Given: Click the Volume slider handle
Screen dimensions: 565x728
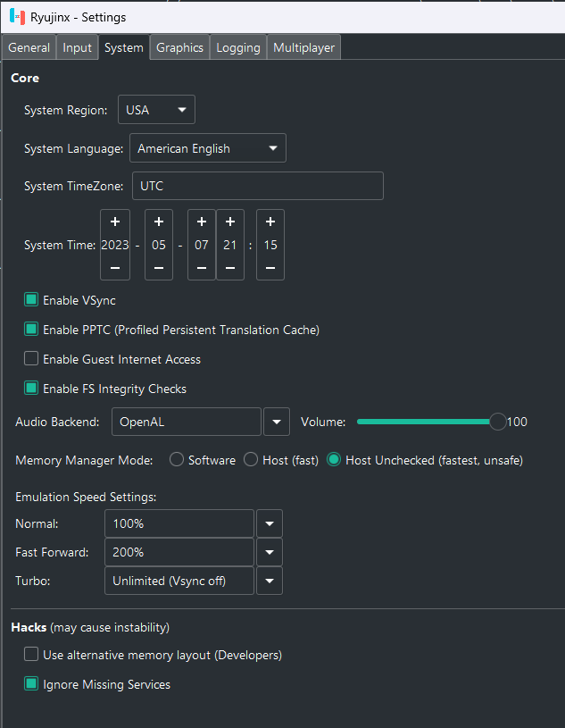Looking at the screenshot, I should click(497, 422).
